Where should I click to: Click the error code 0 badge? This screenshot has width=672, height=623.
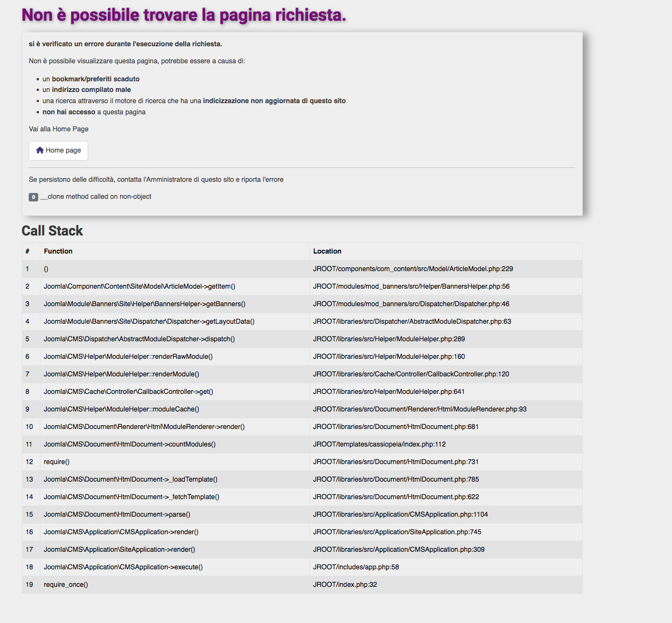(x=33, y=197)
